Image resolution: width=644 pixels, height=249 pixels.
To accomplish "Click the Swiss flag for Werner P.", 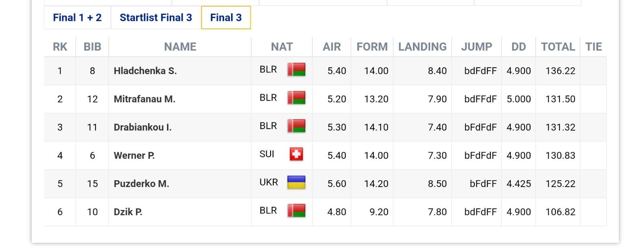I will click(296, 154).
